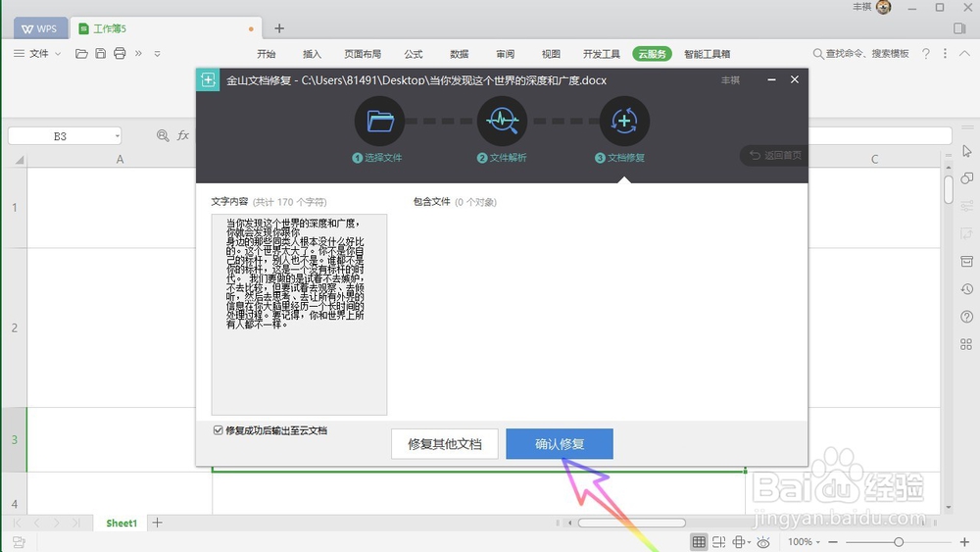
Task: Open the help question mark icon
Action: click(x=926, y=54)
